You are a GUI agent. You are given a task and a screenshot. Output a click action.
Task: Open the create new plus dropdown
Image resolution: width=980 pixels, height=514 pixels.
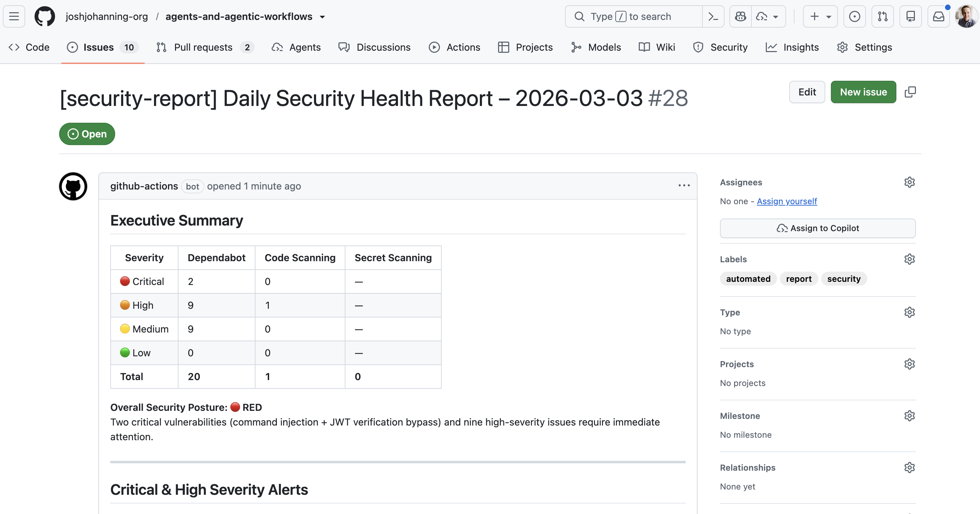[x=820, y=16]
